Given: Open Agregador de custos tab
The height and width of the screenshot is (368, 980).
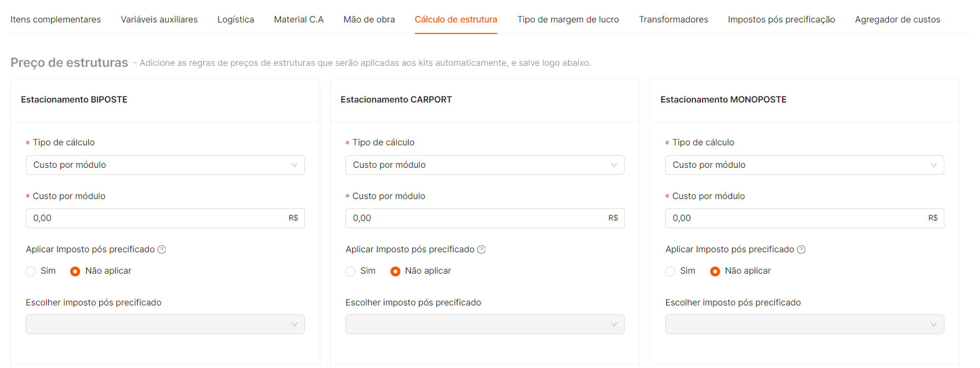Looking at the screenshot, I should pyautogui.click(x=898, y=20).
